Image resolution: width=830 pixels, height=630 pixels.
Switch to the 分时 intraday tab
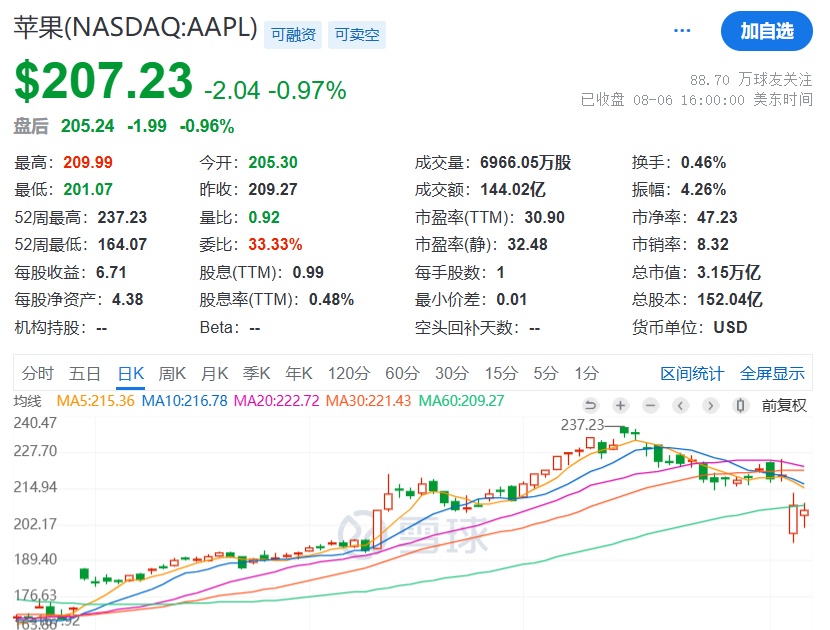37,374
